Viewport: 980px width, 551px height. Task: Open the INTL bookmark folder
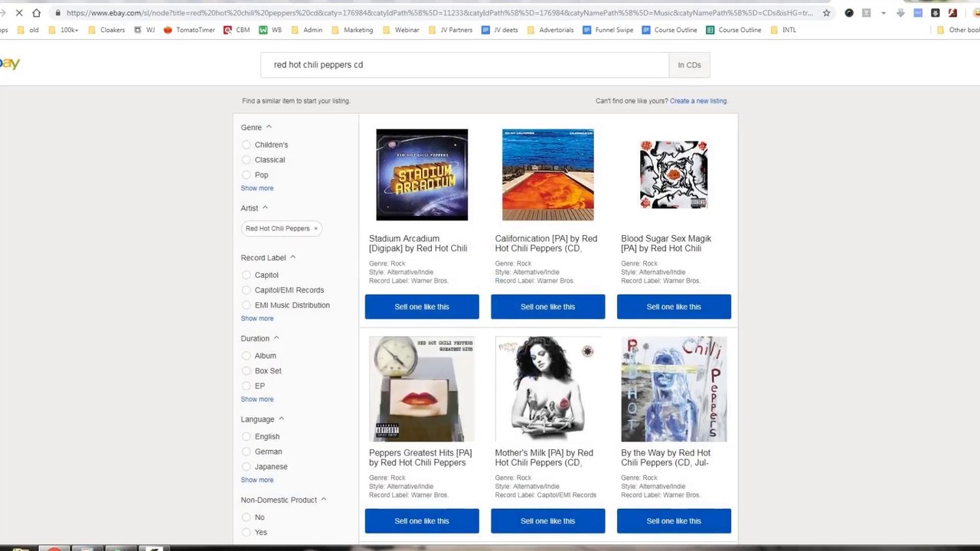tap(782, 30)
